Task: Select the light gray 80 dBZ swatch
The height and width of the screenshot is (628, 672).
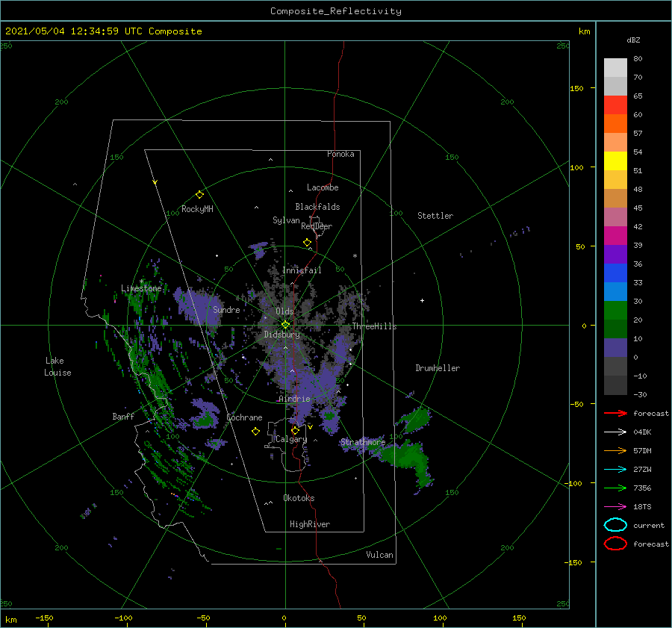Action: 615,67
